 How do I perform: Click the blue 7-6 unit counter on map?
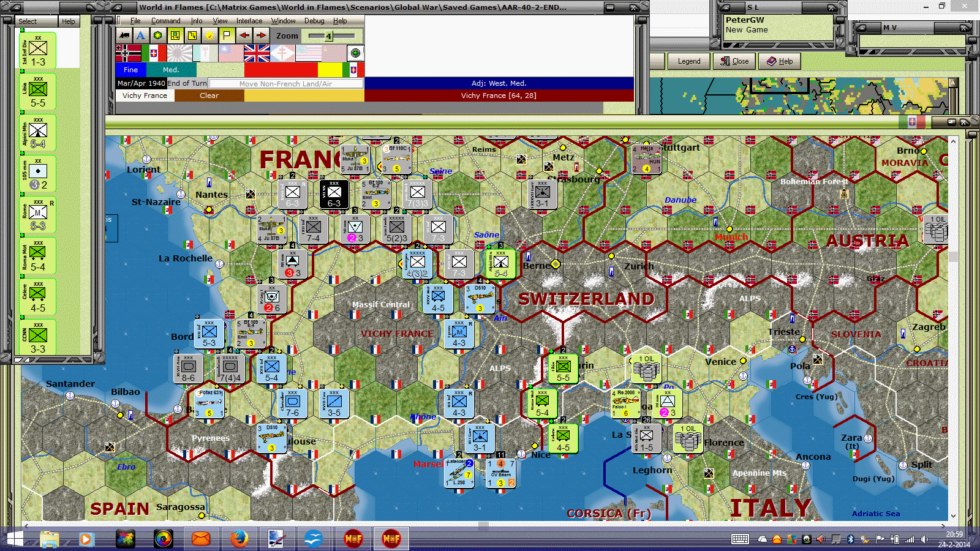pyautogui.click(x=293, y=403)
